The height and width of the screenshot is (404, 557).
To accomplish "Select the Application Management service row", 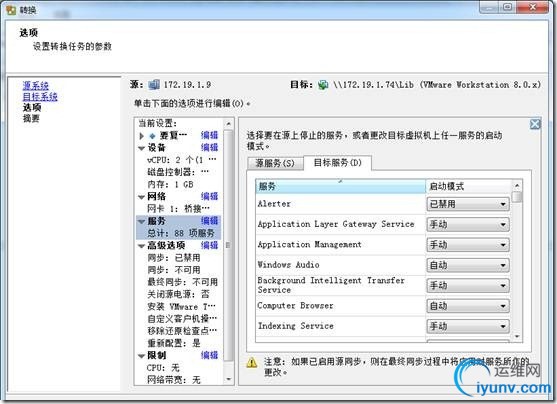I will (340, 244).
